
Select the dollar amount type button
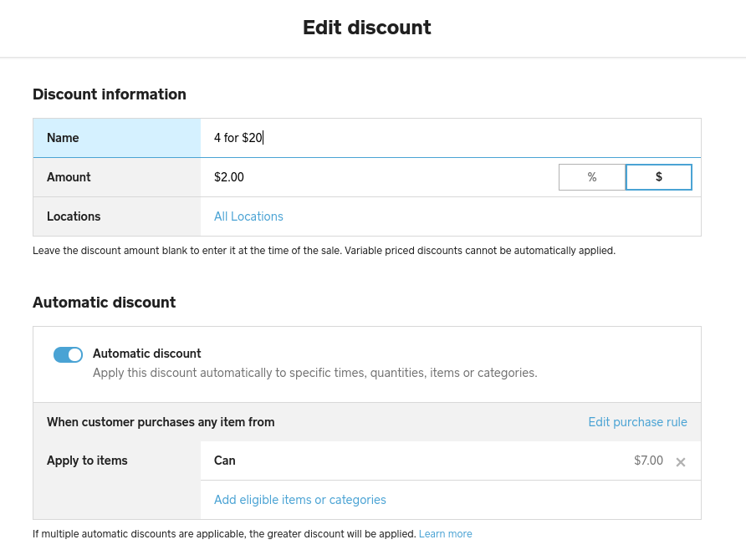pyautogui.click(x=659, y=177)
